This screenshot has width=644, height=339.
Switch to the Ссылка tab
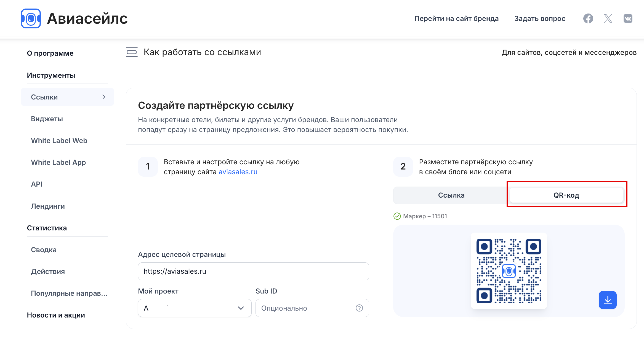(x=451, y=195)
